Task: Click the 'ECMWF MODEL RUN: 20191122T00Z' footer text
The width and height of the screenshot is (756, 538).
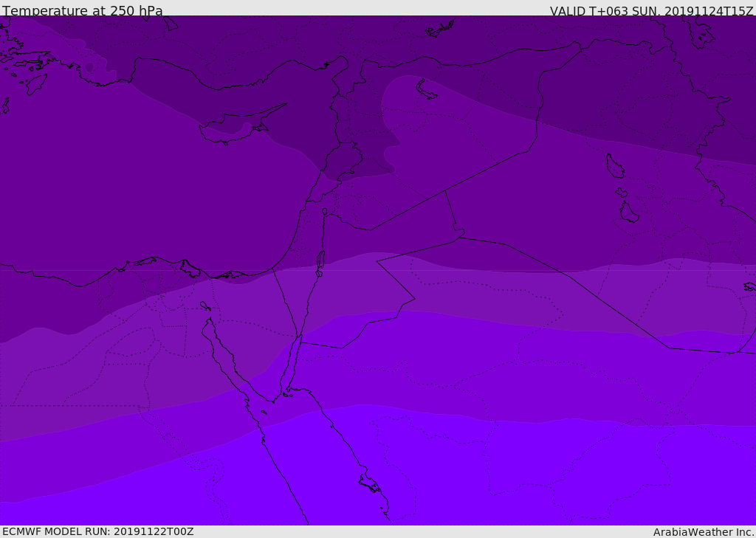Action: [x=98, y=531]
